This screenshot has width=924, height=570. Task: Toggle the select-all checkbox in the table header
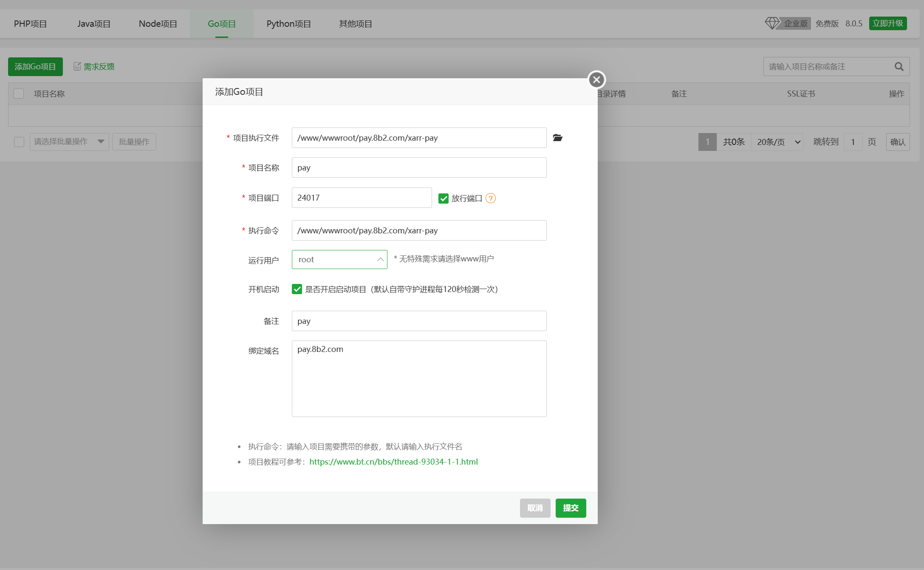[18, 94]
